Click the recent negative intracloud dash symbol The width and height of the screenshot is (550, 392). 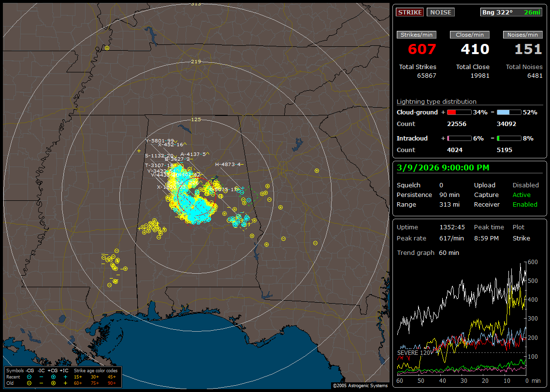(x=42, y=377)
